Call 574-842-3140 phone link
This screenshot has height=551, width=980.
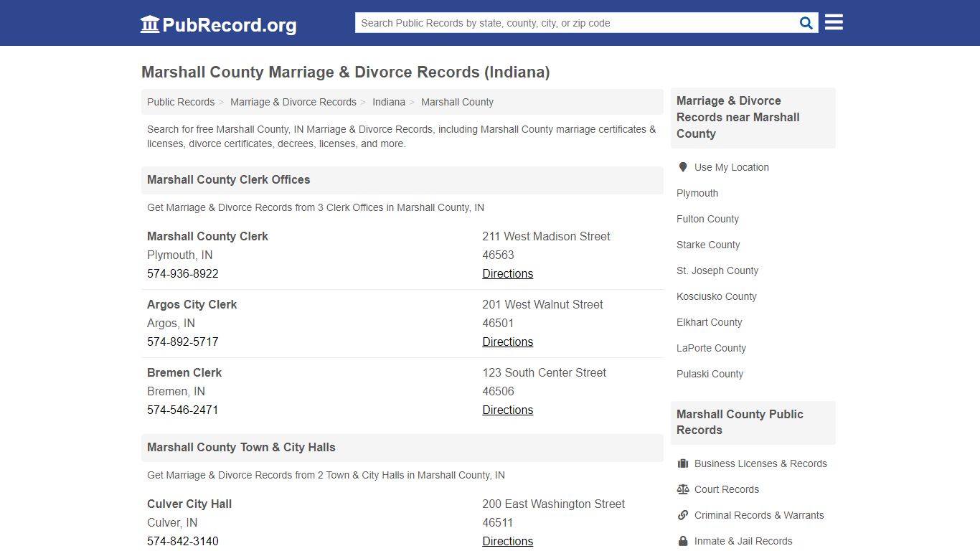click(x=183, y=541)
